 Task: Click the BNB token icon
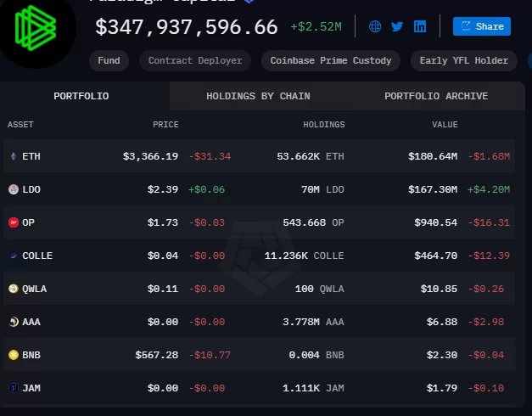point(13,355)
